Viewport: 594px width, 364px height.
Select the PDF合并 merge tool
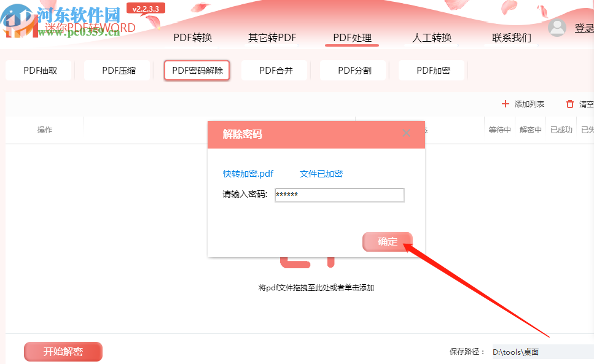click(x=275, y=70)
